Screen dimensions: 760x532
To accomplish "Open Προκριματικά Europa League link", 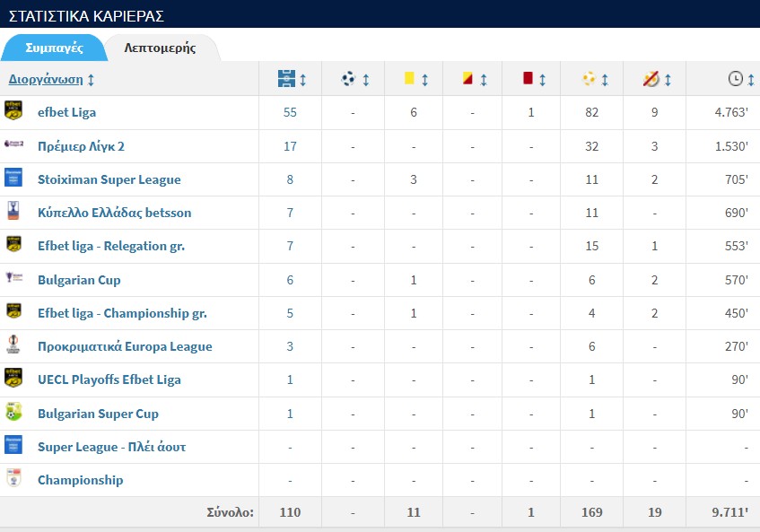I will (x=125, y=346).
